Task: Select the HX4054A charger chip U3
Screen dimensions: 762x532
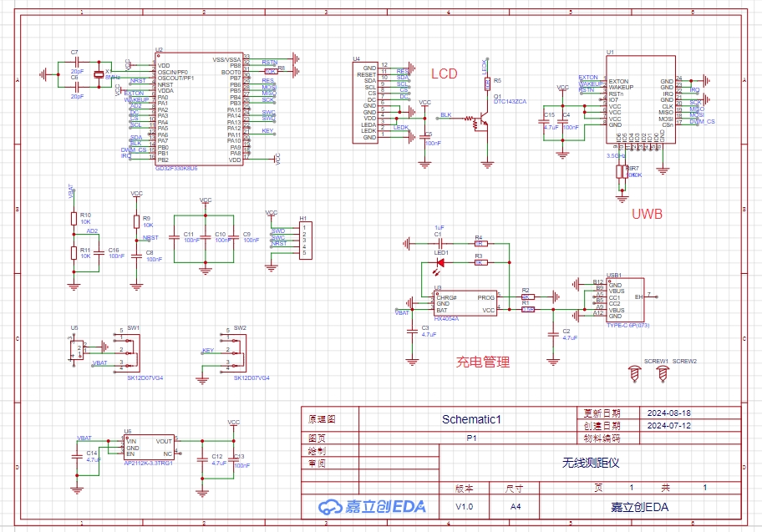Action: click(x=465, y=304)
